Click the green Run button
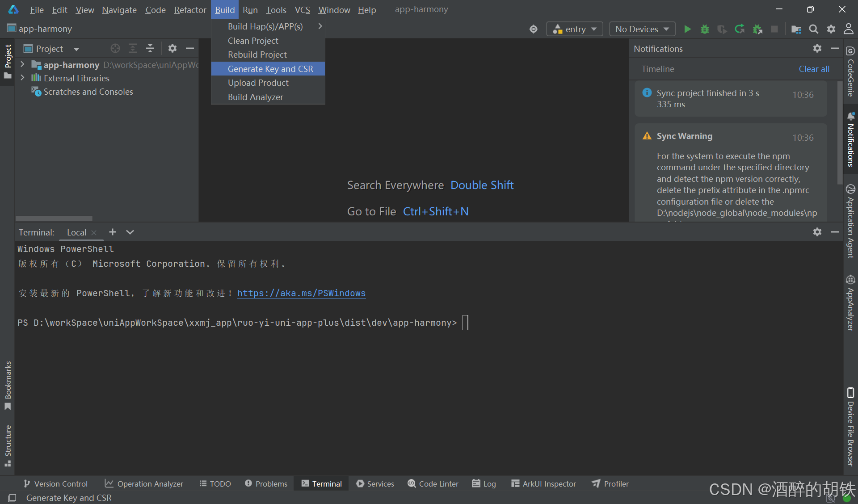 coord(687,29)
